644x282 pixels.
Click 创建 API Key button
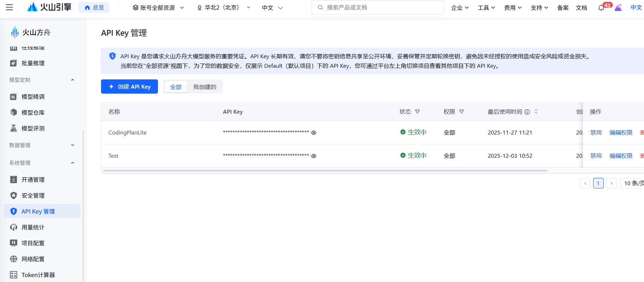129,86
